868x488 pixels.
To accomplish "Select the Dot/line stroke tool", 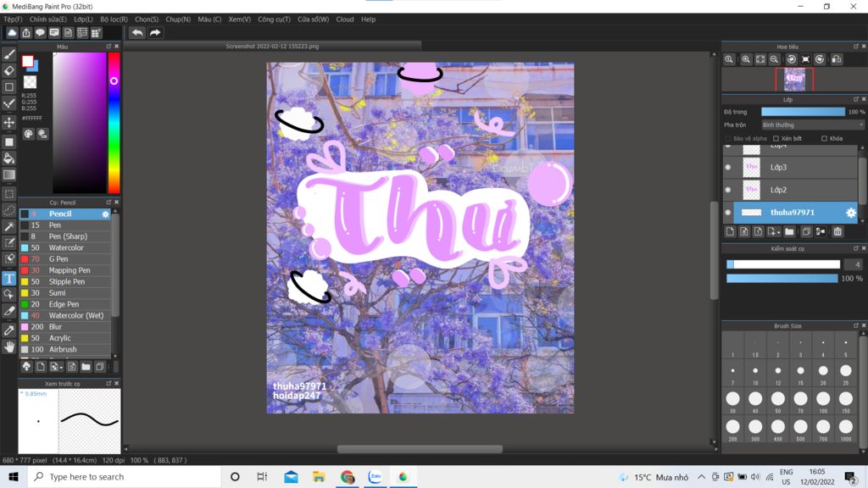I will pos(8,103).
